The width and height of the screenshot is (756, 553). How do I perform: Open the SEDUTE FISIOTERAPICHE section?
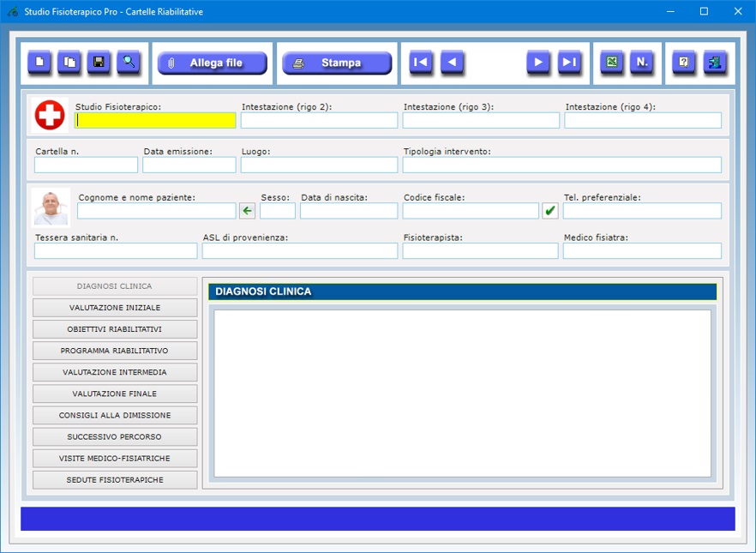coord(115,480)
